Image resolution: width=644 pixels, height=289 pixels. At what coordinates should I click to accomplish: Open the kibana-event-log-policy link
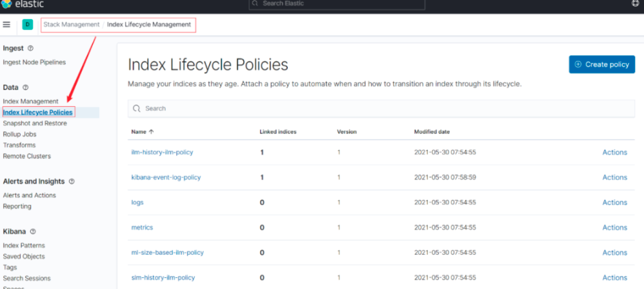click(x=165, y=177)
